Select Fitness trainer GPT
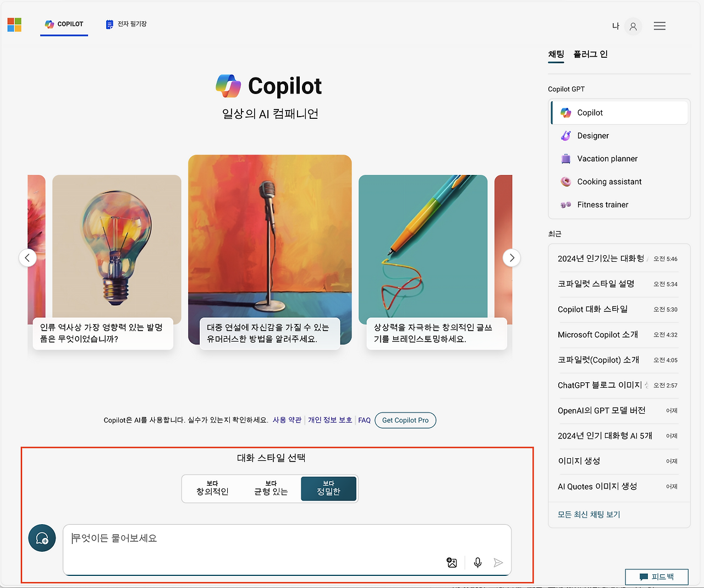 click(620, 205)
